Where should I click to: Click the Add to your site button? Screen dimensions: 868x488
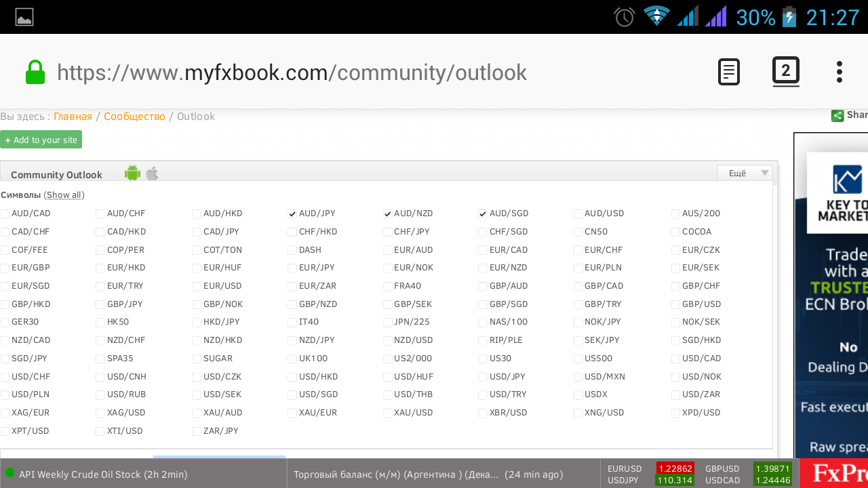[41, 140]
